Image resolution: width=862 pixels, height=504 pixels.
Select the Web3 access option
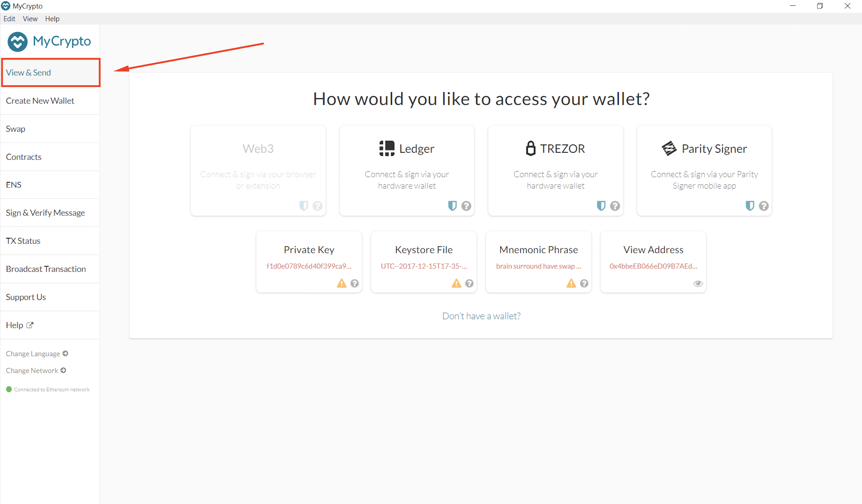(x=258, y=171)
